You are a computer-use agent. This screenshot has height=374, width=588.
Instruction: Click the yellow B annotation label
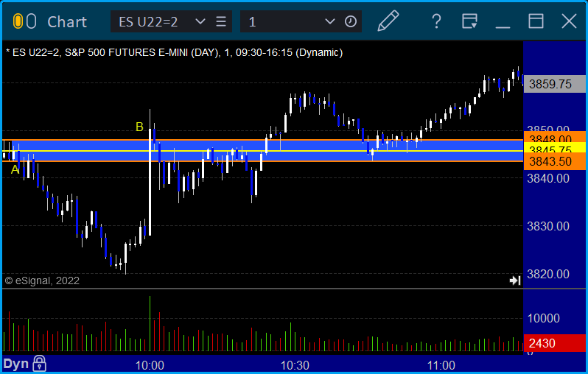(x=139, y=127)
